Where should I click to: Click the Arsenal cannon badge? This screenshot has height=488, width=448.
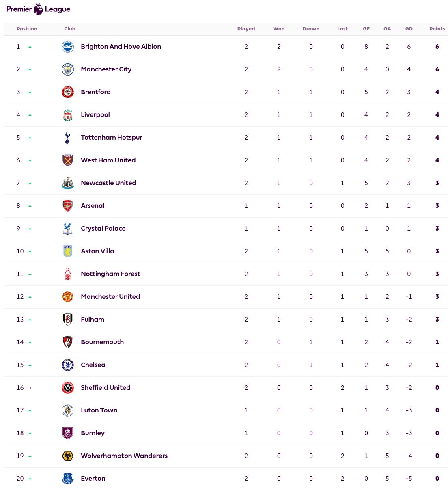[x=68, y=206]
